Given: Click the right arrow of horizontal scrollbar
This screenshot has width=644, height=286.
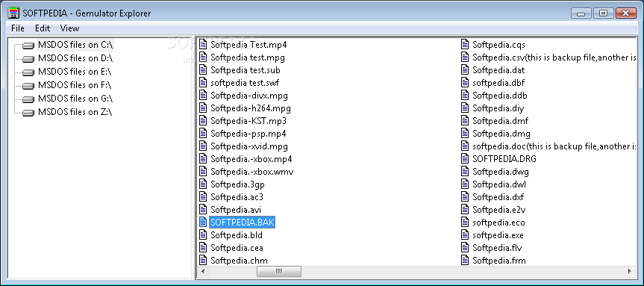Looking at the screenshot, I should tap(630, 271).
